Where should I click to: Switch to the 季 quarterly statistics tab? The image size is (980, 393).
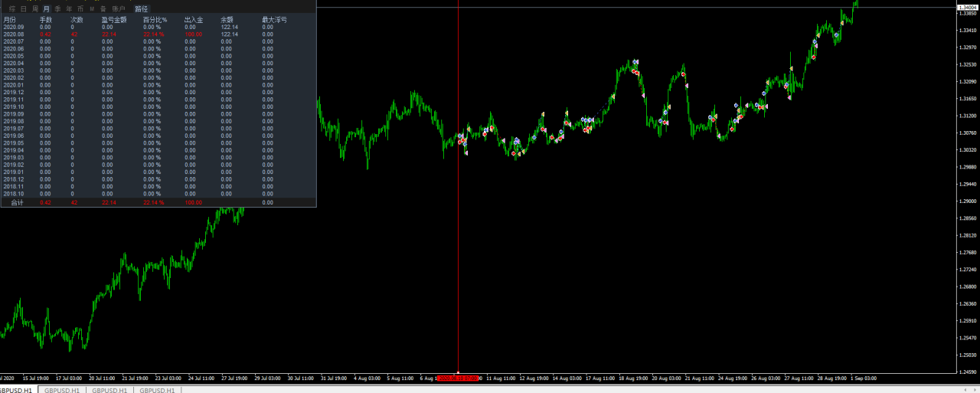point(57,8)
